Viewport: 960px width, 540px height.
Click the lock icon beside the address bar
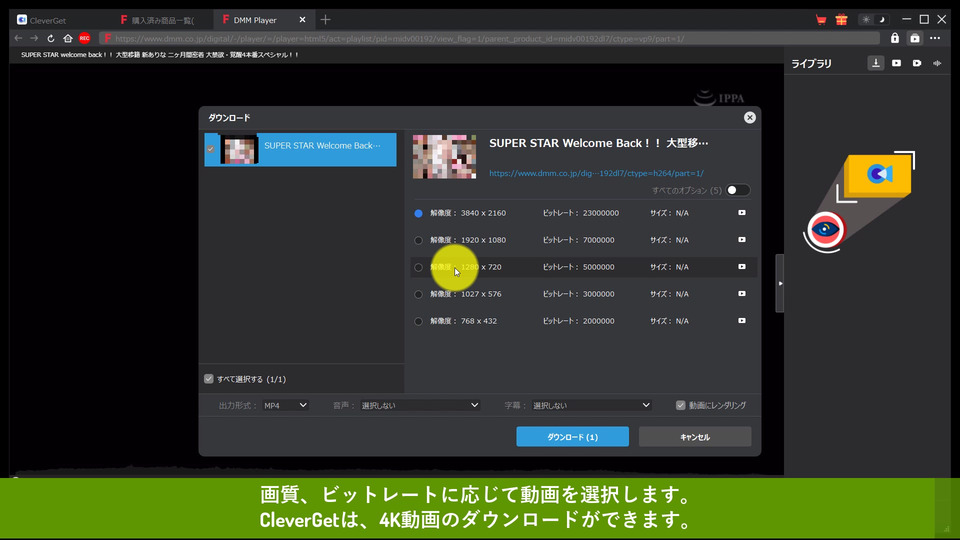point(894,39)
